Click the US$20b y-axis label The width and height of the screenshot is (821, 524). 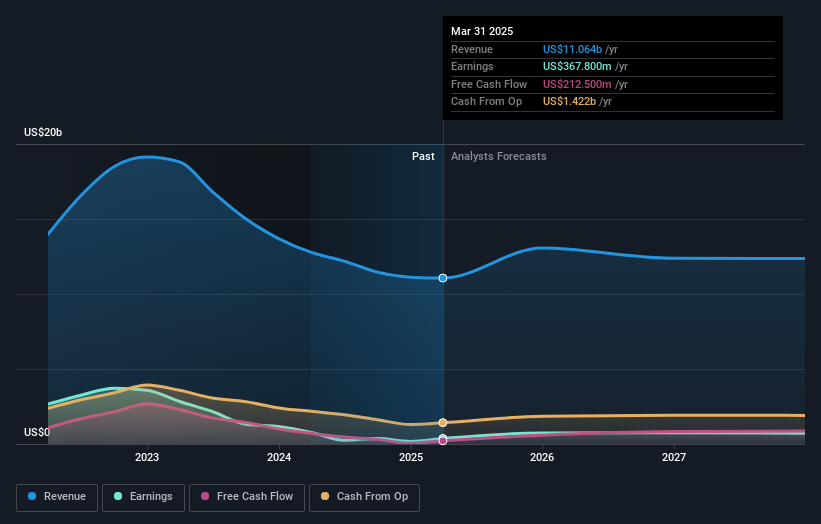coord(43,132)
